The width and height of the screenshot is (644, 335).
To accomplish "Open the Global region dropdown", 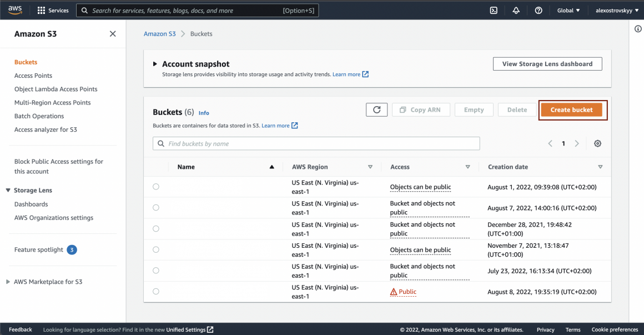I will pos(568,11).
